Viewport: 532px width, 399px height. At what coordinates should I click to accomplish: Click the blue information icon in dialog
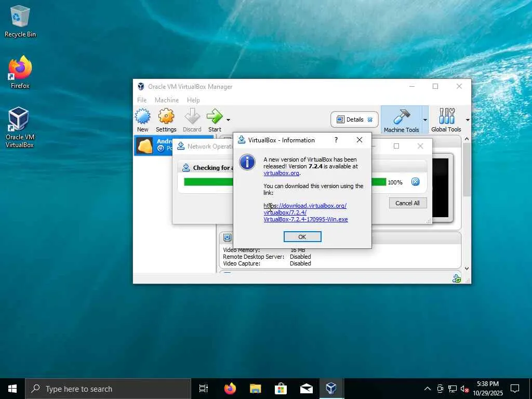[x=247, y=162]
